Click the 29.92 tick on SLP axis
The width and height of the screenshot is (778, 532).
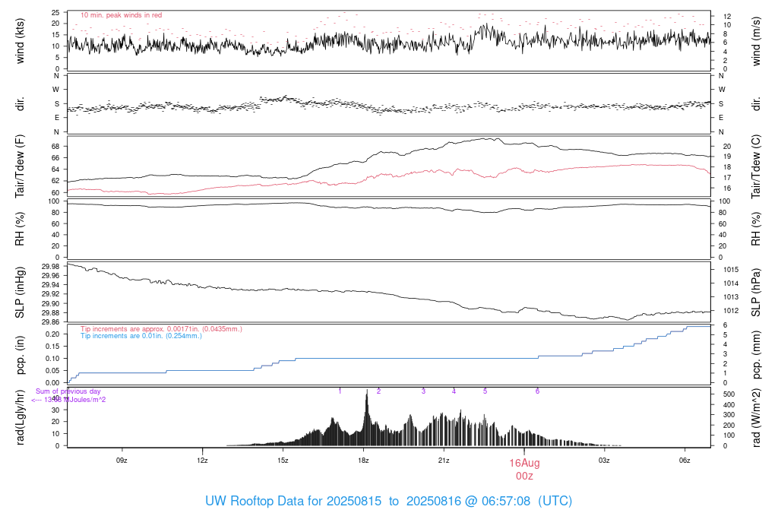coord(51,294)
